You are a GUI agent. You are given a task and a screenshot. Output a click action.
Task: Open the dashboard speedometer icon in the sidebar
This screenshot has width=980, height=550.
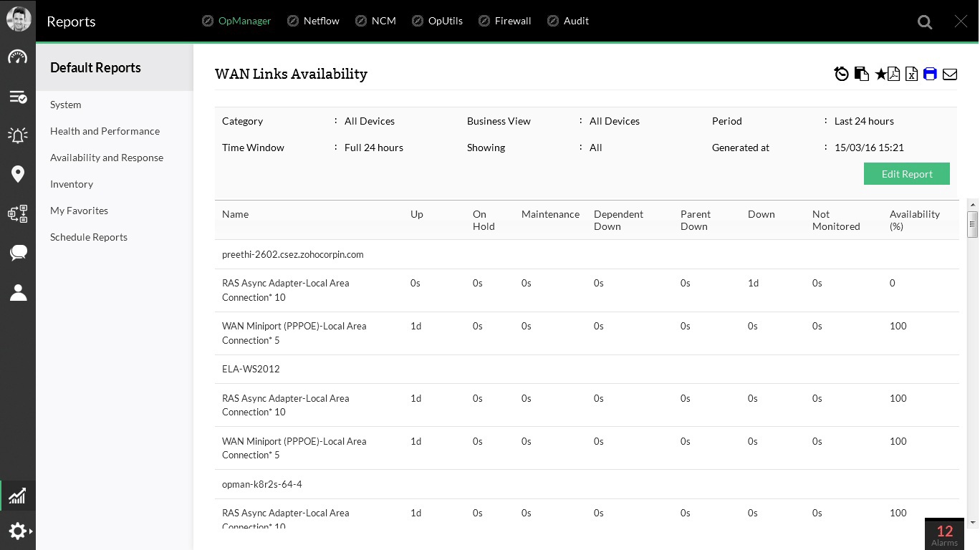point(18,58)
